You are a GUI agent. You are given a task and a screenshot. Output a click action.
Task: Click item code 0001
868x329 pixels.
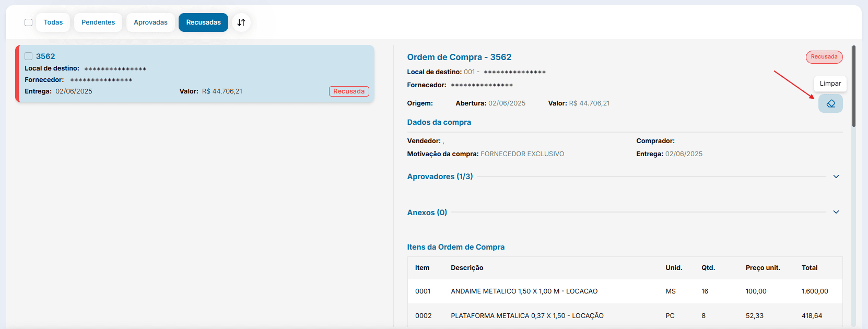click(x=423, y=291)
